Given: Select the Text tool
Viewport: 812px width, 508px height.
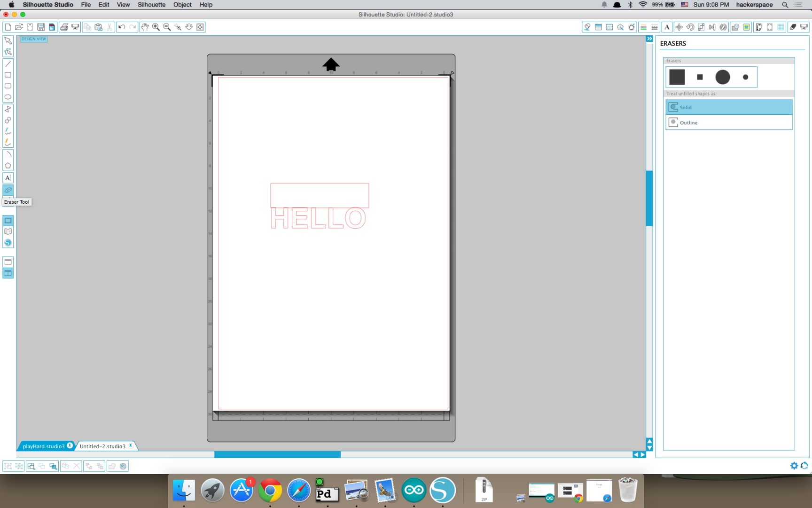Looking at the screenshot, I should click(x=8, y=178).
